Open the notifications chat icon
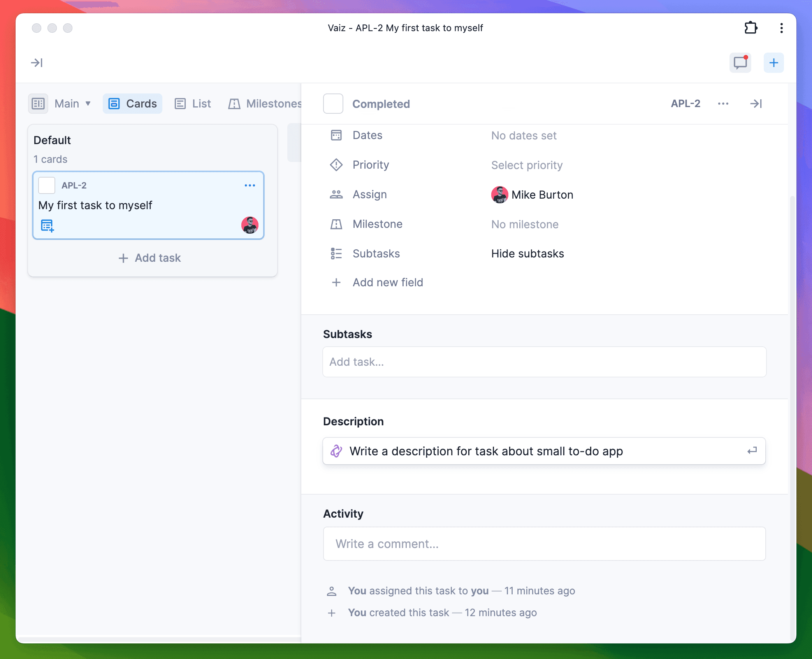Image resolution: width=812 pixels, height=659 pixels. (740, 63)
